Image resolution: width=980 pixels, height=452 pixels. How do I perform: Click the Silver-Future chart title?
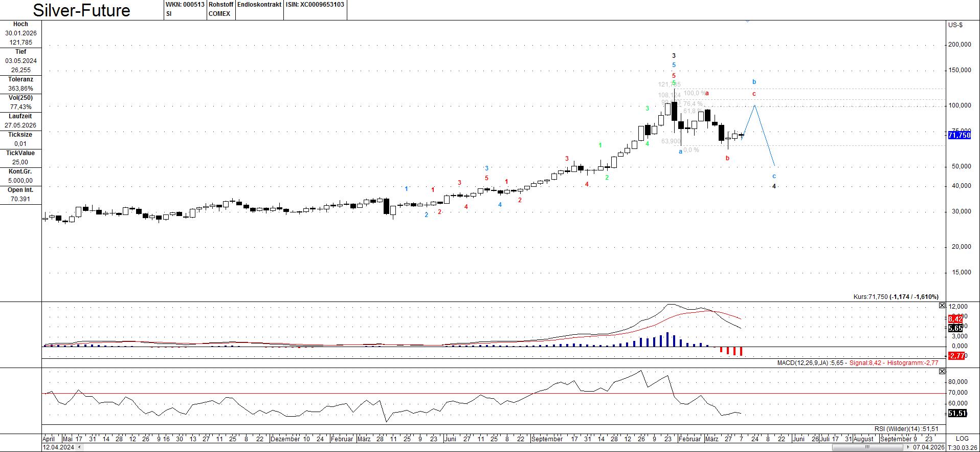point(82,10)
